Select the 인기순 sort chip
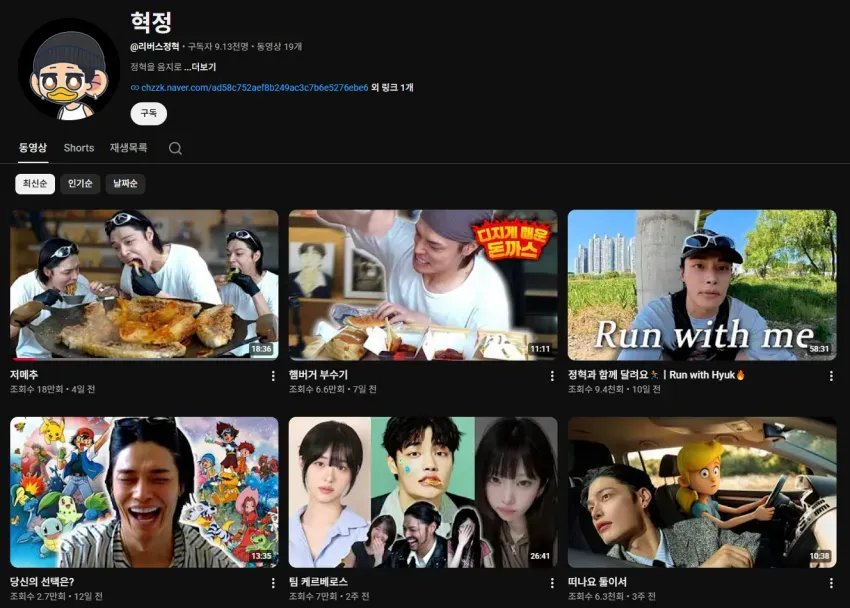The image size is (850, 608). pyautogui.click(x=80, y=184)
